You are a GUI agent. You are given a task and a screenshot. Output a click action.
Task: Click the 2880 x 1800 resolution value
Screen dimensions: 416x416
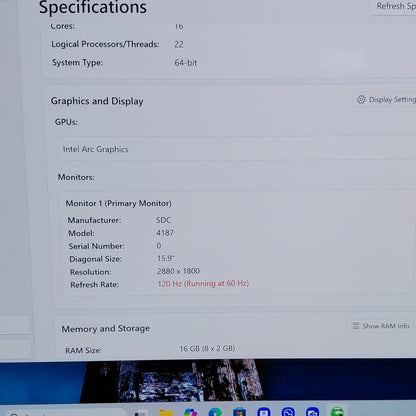pyautogui.click(x=178, y=271)
